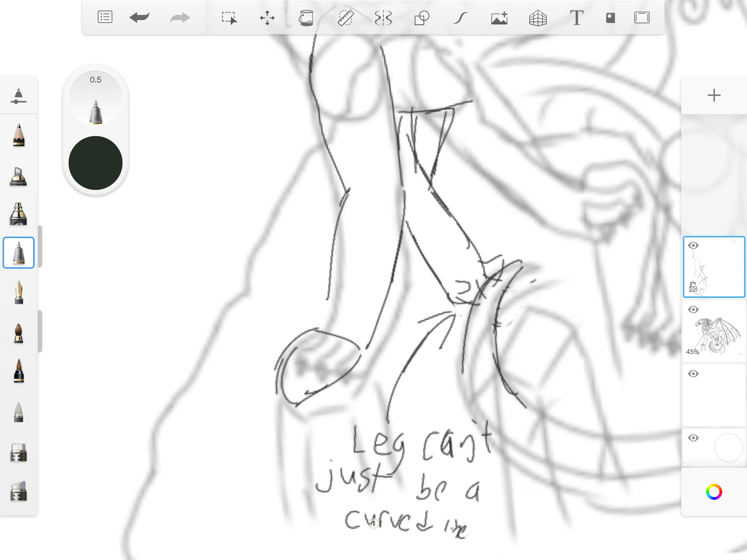Viewport: 747px width, 560px height.
Task: Open the brush puck showing size 0.5
Action: click(96, 98)
